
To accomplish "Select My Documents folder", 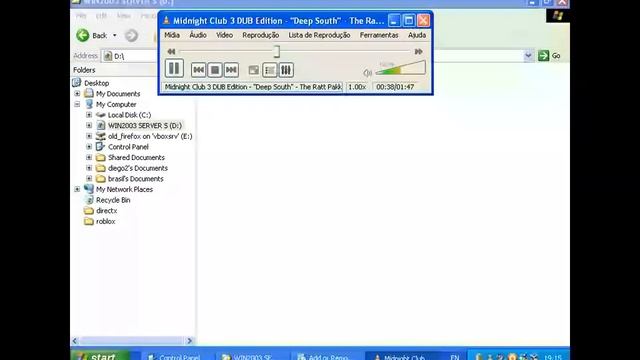I will tap(118, 93).
